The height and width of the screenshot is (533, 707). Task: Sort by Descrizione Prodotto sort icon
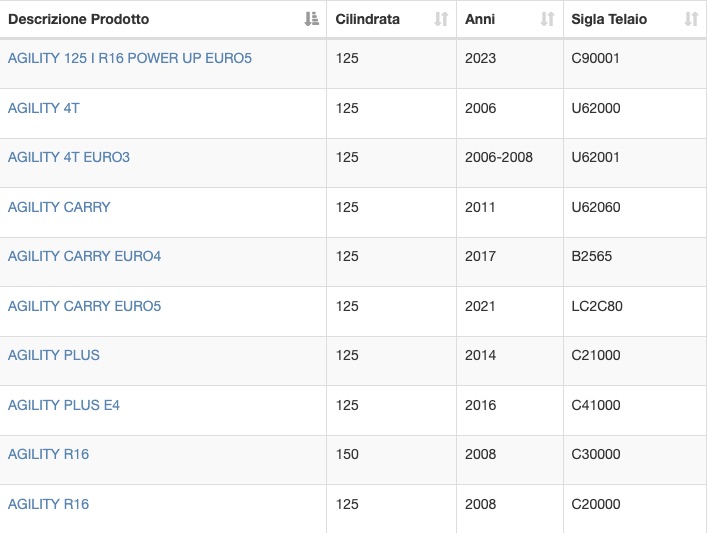312,19
